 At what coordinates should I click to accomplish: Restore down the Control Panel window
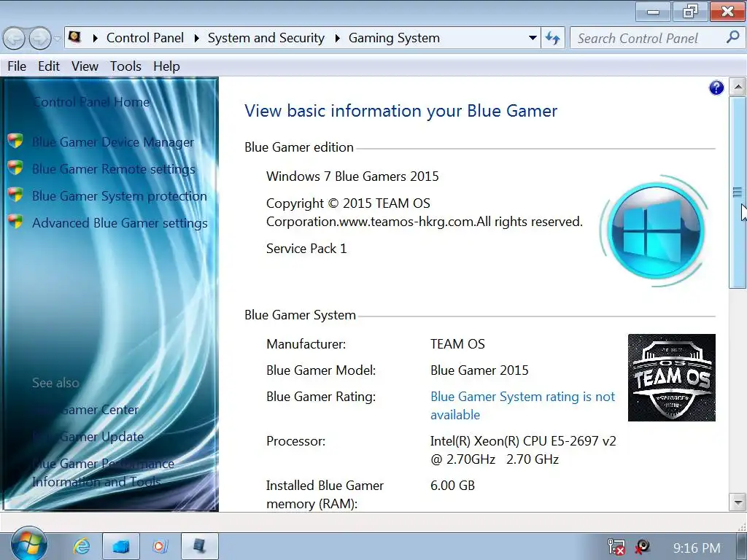(690, 12)
